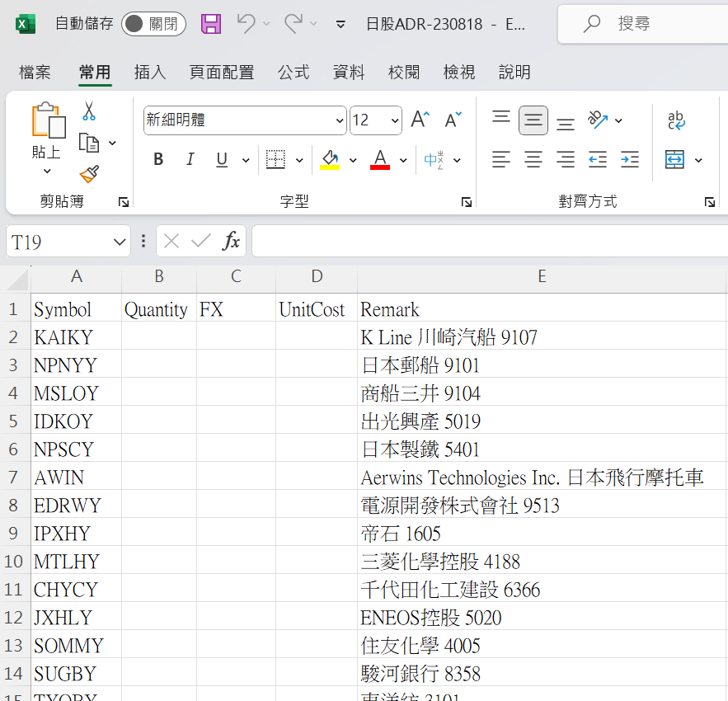
Task: Open the 校閱 tab
Action: pos(404,73)
